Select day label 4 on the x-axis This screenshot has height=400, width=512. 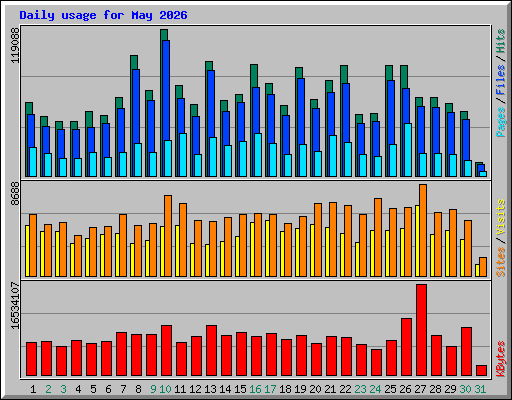coord(78,389)
